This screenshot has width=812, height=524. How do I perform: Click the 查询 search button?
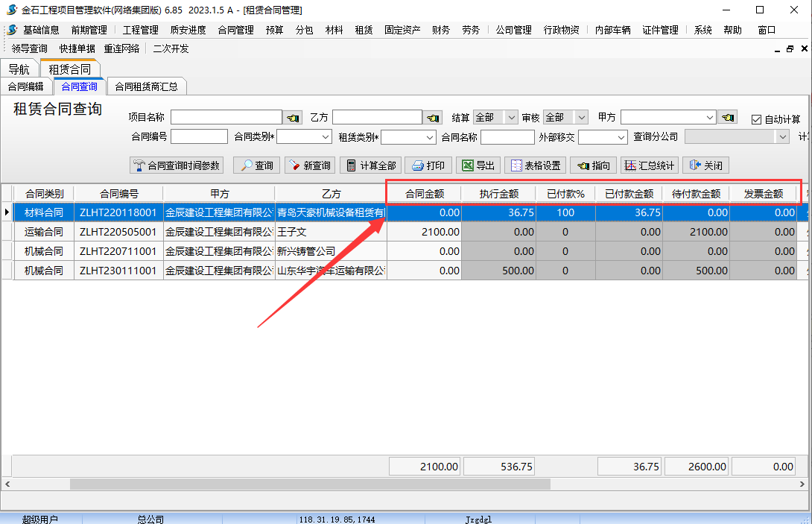256,165
